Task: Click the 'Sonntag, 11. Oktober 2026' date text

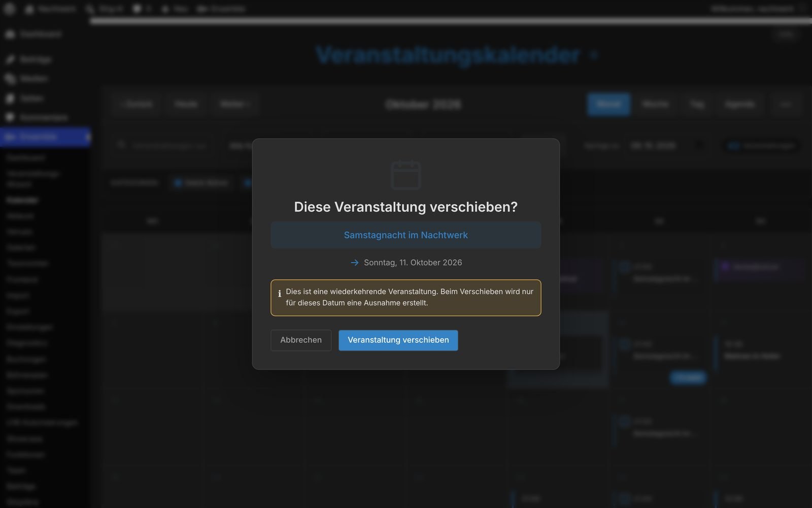Action: [x=413, y=263]
